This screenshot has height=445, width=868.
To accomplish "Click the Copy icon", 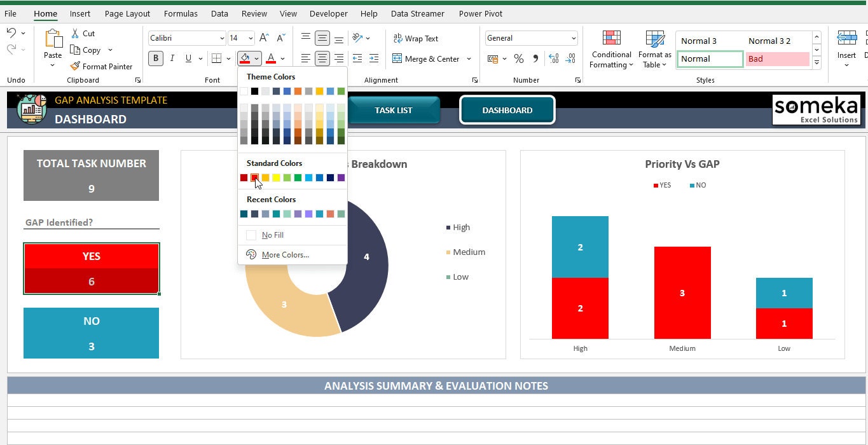I will (x=75, y=50).
